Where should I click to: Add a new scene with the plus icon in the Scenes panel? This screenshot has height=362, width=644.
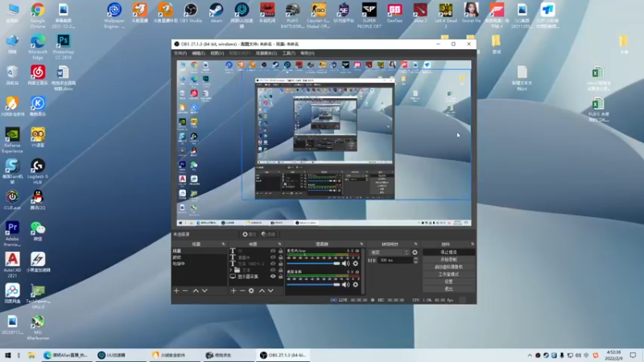[176, 290]
